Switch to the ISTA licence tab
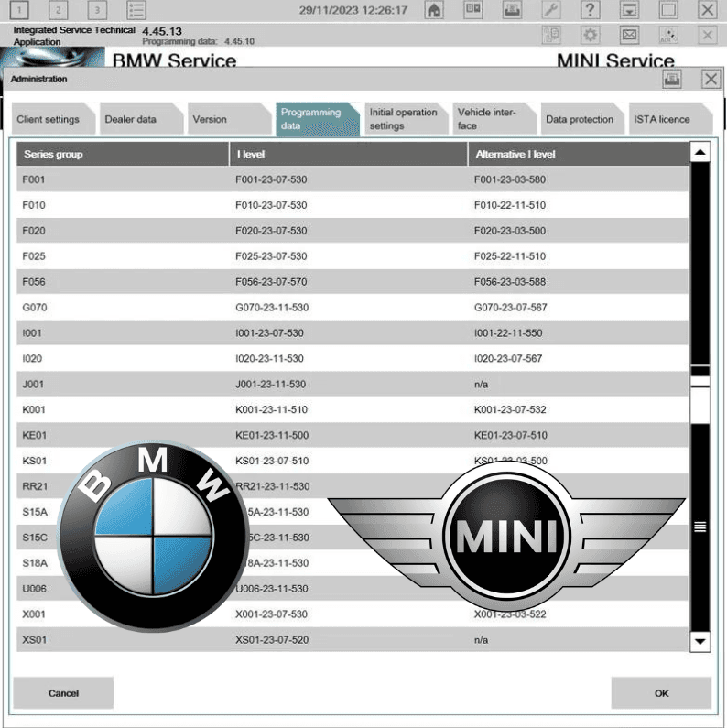 click(x=670, y=119)
